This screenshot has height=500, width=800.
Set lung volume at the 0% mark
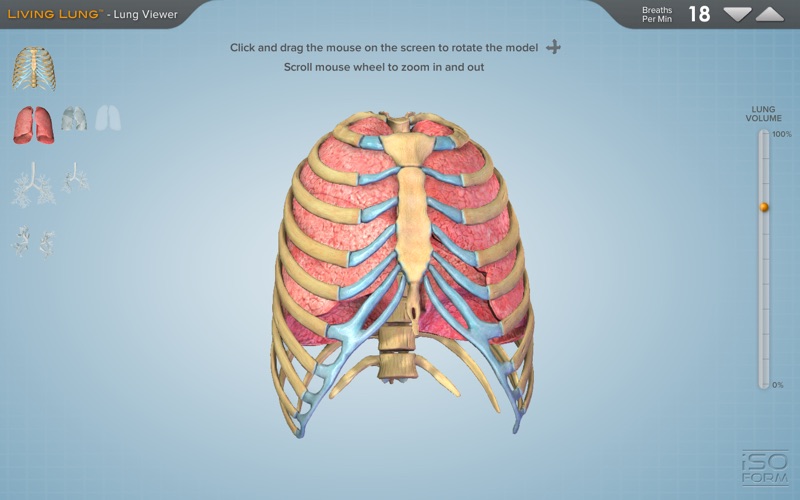(764, 385)
